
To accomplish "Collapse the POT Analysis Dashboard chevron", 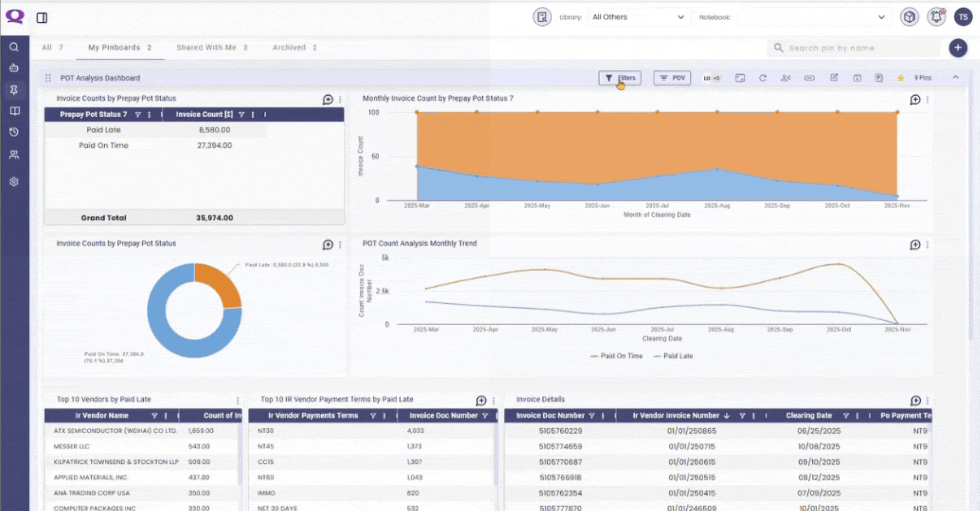I will pos(955,78).
